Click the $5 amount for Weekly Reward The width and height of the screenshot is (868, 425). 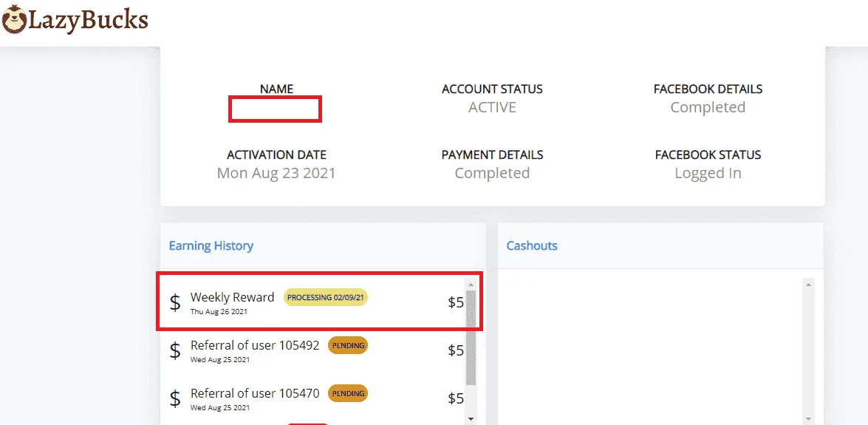[456, 302]
